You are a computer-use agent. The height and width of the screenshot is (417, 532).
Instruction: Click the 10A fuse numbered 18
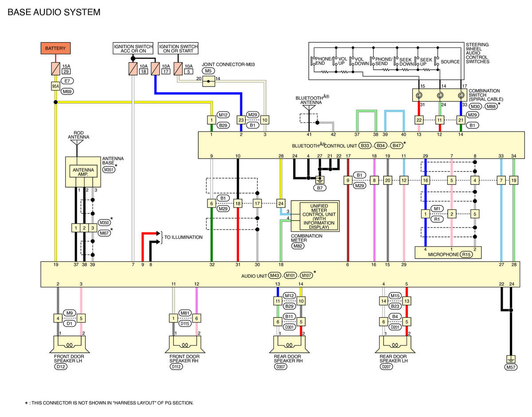pos(133,69)
